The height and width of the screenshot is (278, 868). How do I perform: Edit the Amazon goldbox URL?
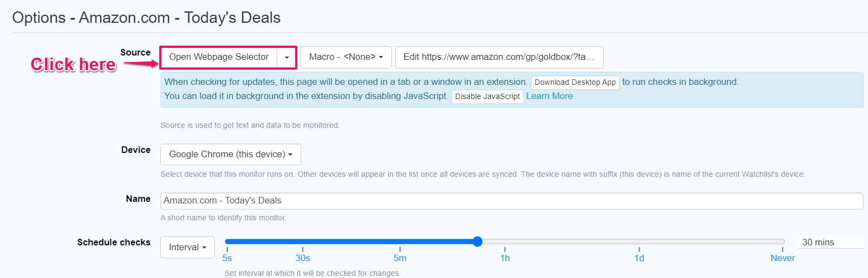498,57
